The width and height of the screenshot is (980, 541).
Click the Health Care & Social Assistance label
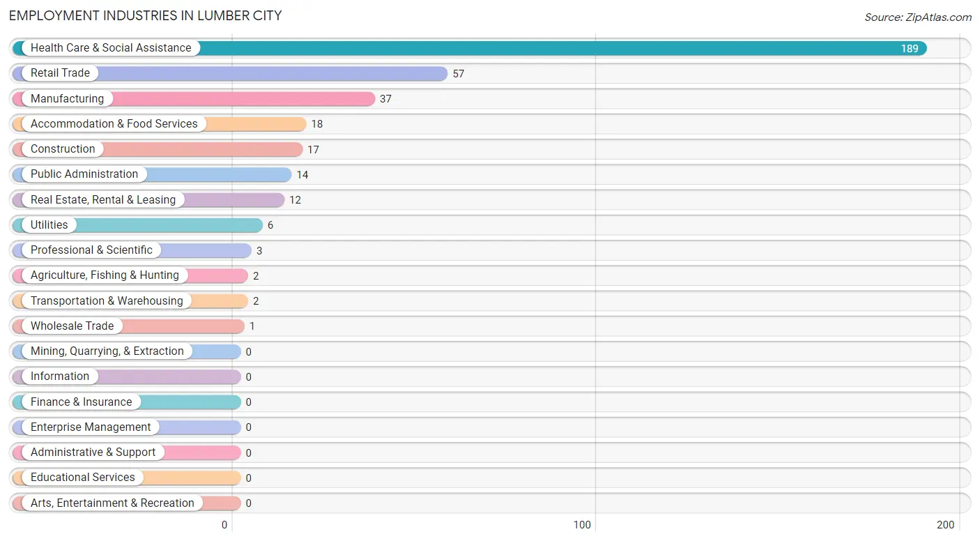coord(111,48)
